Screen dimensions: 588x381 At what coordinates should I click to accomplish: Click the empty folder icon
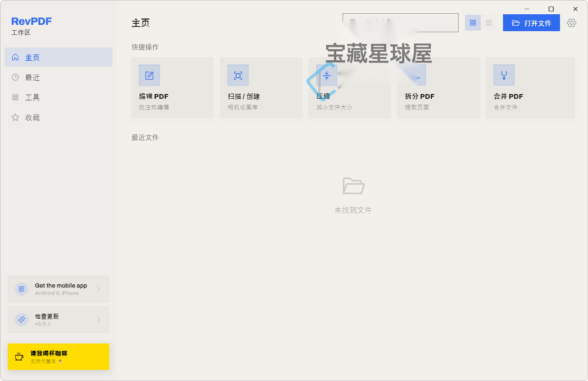353,186
